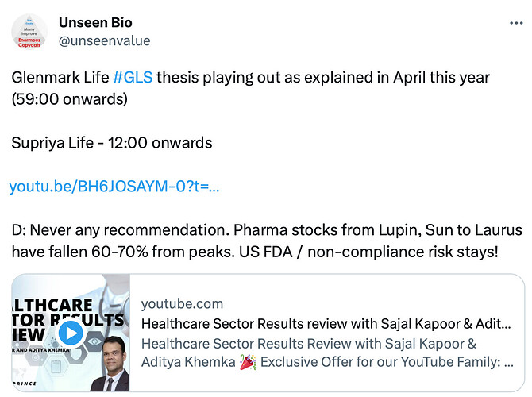Viewport: 532px width, 397px height.
Task: Click the Never any recommendation disclaimer paragraph
Action: pyautogui.click(x=267, y=241)
